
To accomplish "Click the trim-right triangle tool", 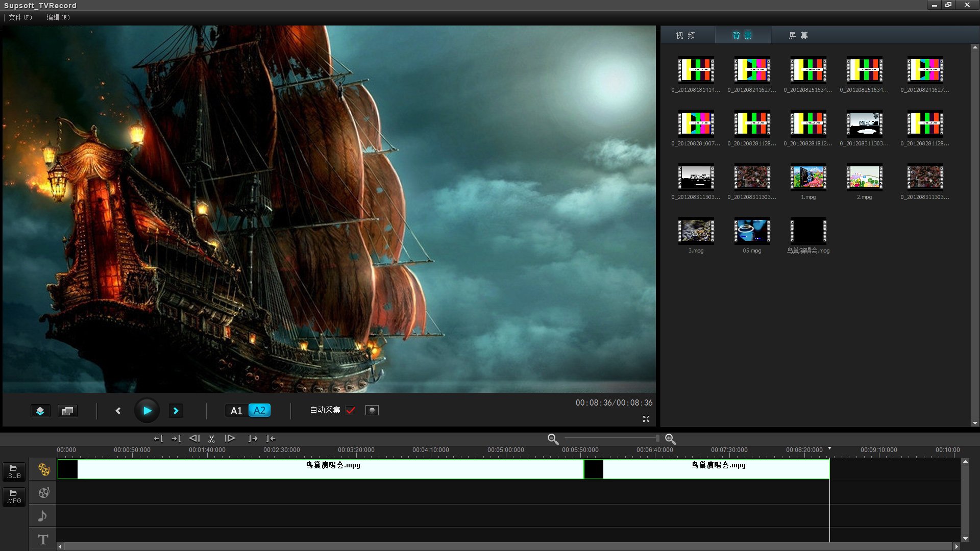I will [x=230, y=438].
